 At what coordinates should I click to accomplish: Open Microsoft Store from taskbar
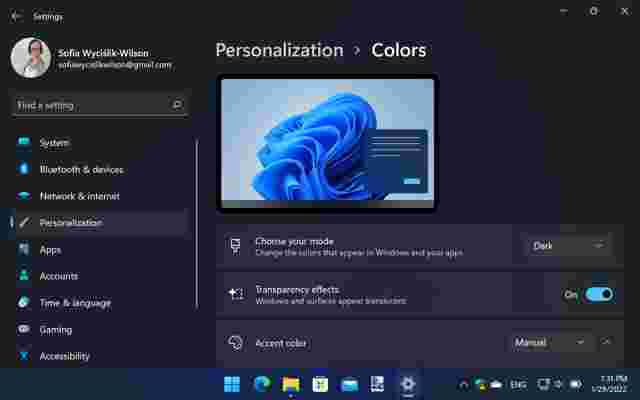coord(320,384)
